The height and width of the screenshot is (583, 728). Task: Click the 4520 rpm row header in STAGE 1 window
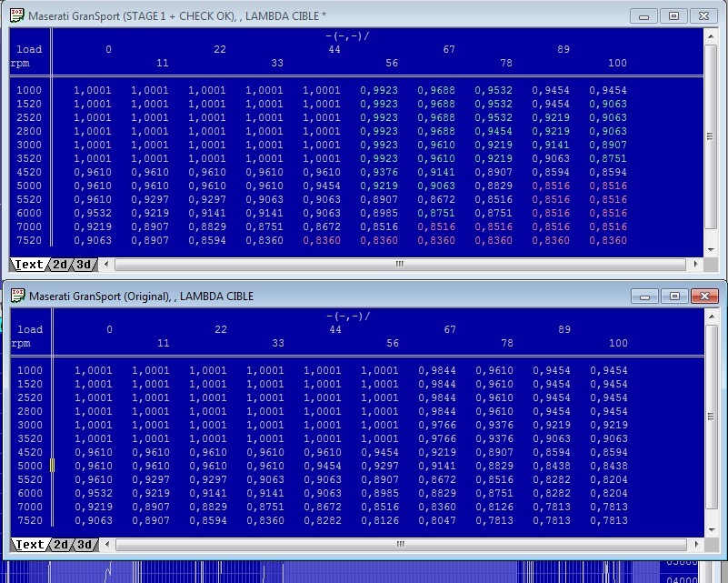(x=29, y=172)
